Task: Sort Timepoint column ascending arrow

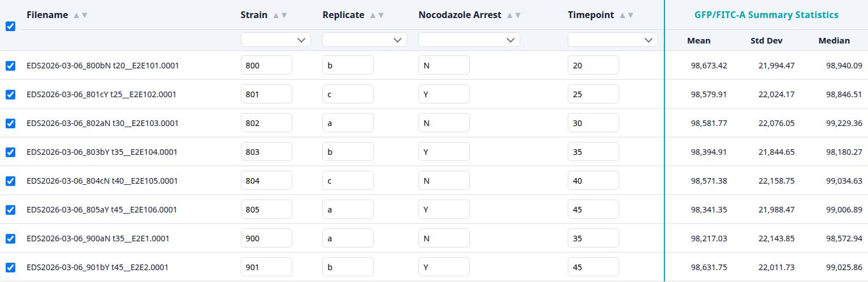Action: [x=622, y=15]
